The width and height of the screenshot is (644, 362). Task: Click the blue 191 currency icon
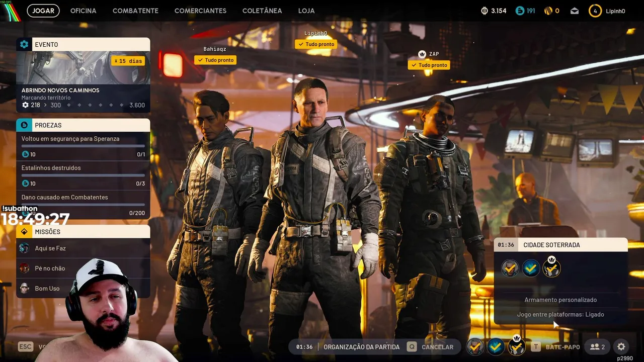tap(520, 11)
